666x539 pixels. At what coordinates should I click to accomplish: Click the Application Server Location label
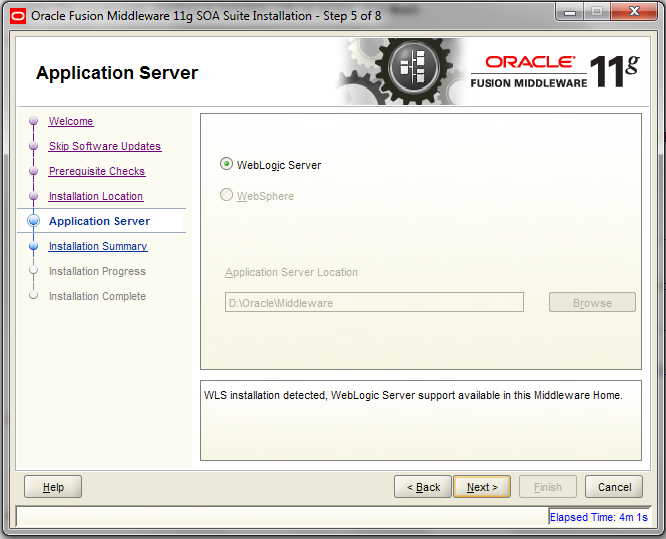tap(291, 272)
